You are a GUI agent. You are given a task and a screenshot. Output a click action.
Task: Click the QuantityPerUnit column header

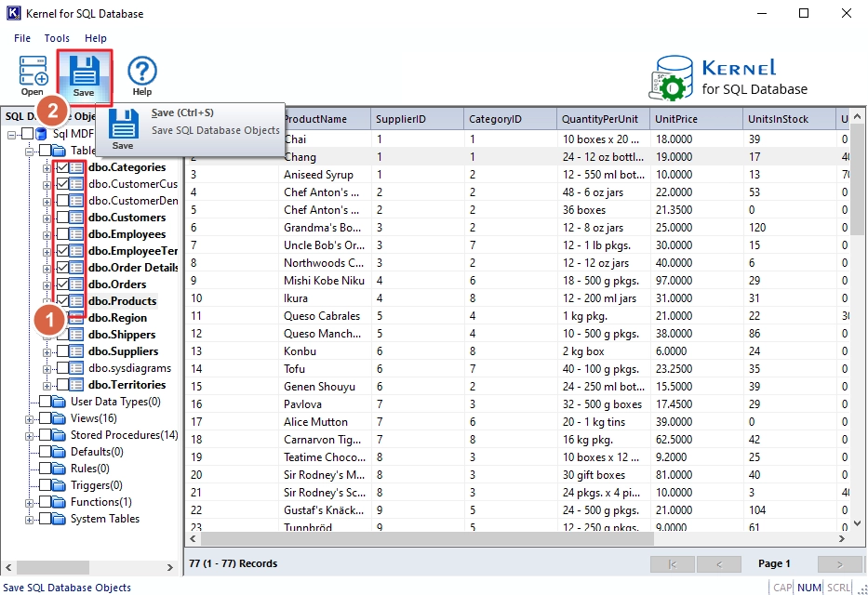point(603,119)
